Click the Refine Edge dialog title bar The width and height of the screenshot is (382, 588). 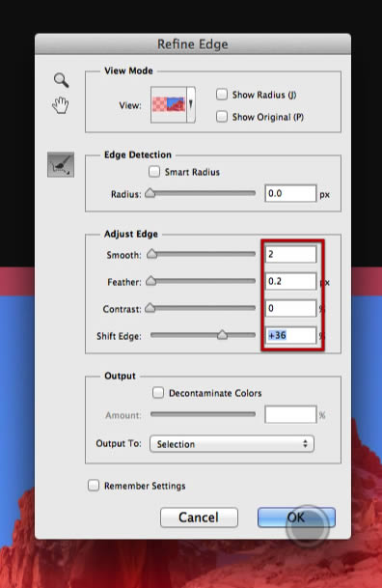[193, 44]
